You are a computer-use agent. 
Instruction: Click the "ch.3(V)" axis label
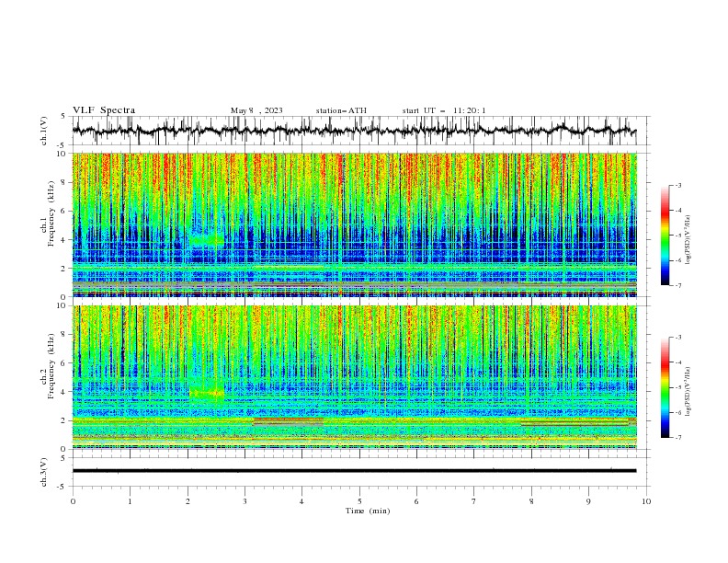(x=44, y=472)
